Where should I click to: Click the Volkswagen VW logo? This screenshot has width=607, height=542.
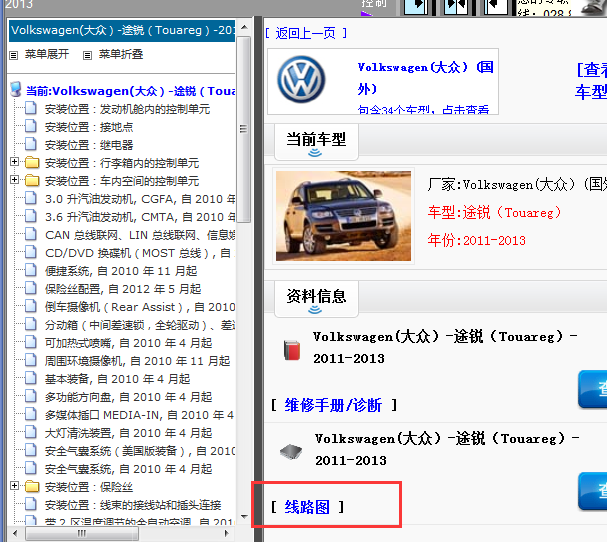[301, 79]
